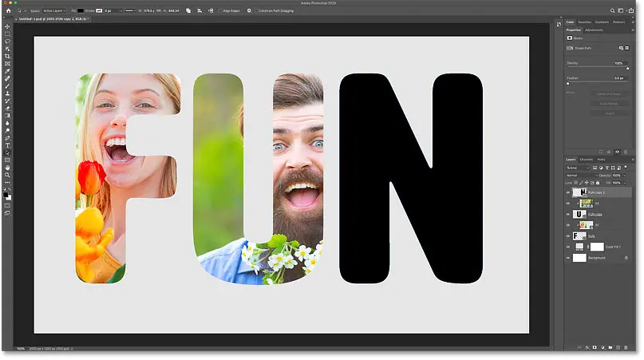644x360 pixels.
Task: Create a new layer group folder
Action: (x=610, y=348)
